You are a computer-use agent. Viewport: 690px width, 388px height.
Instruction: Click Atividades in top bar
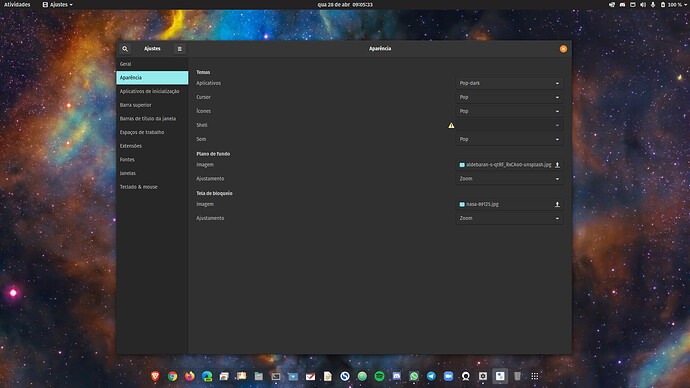point(17,4)
